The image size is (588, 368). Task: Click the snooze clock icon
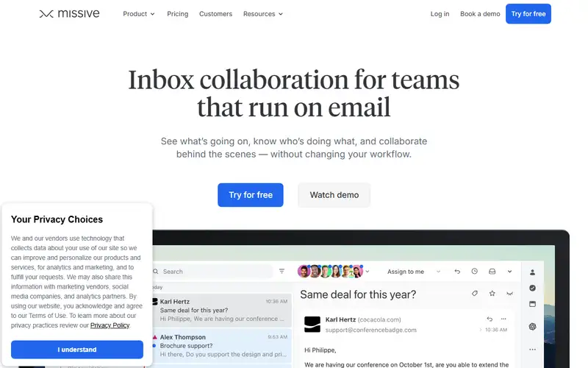[x=474, y=271]
